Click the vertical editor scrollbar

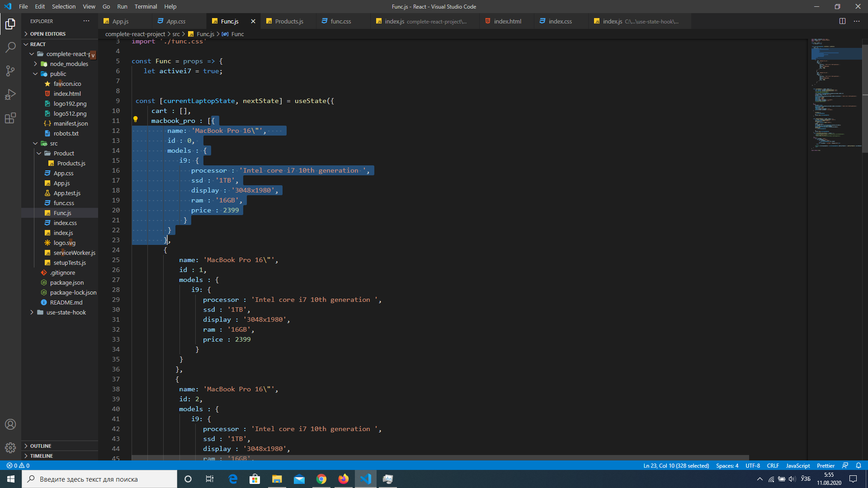pos(865,99)
